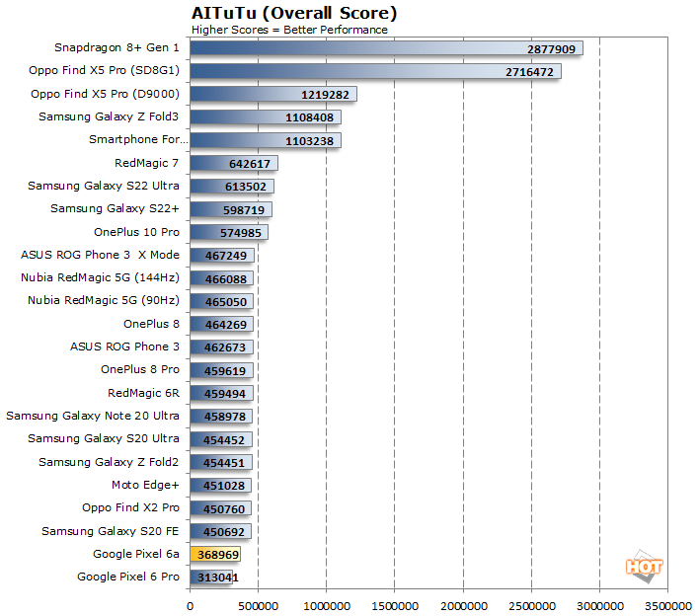
Task: Click the 0 axis origin label
Action: pyautogui.click(x=191, y=606)
